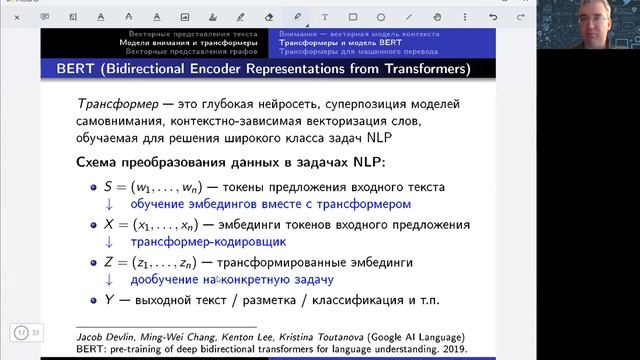Select the text box note tool
Image resolution: width=640 pixels, height=360 pixels.
pos(73,17)
